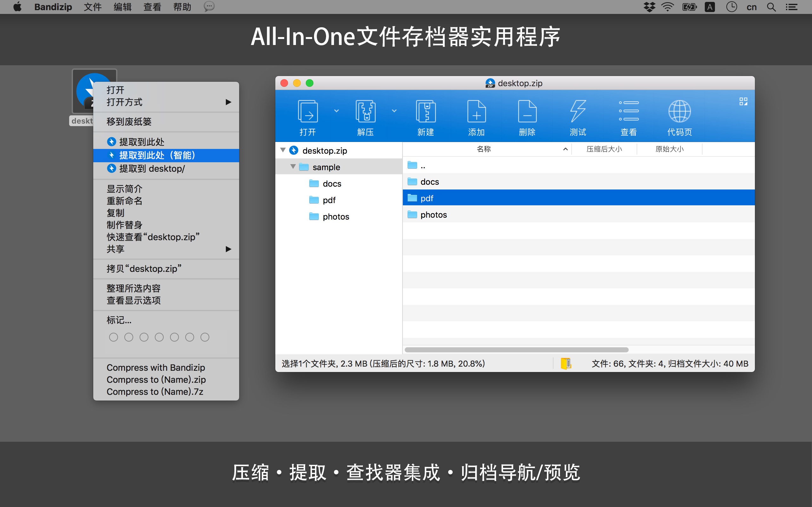Click the 添加 (Add) file icon

click(x=476, y=112)
